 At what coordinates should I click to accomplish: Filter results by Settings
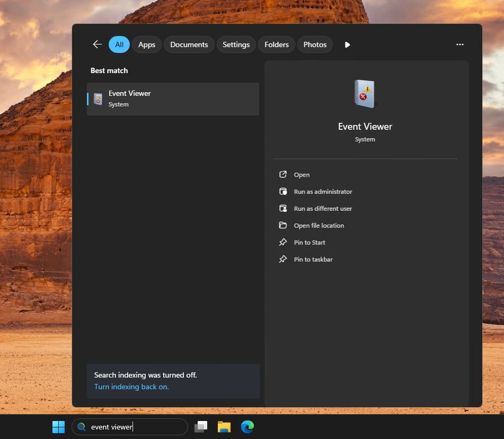click(x=236, y=44)
